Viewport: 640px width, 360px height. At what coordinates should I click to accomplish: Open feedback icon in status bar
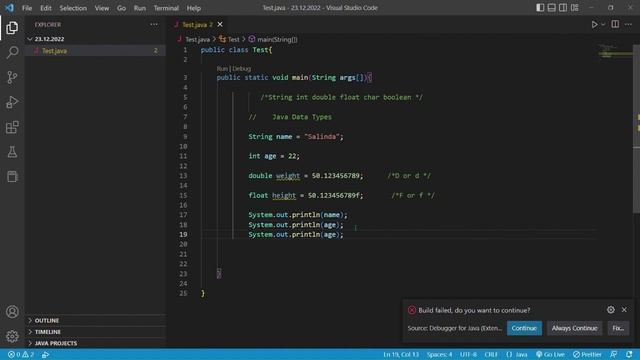pyautogui.click(x=613, y=354)
